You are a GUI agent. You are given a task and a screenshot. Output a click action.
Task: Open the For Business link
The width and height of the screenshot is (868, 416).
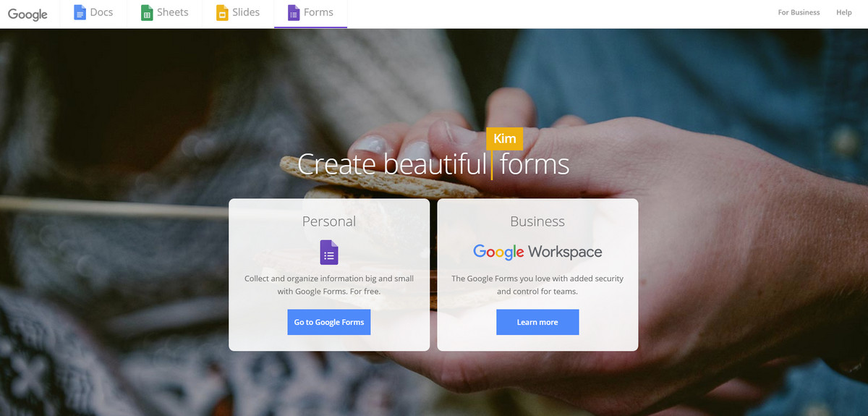coord(799,12)
